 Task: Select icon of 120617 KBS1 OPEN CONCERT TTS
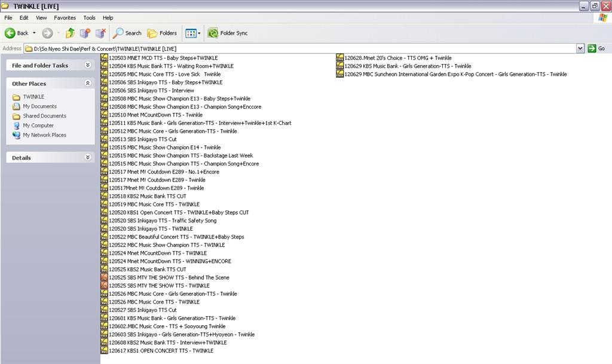click(104, 350)
